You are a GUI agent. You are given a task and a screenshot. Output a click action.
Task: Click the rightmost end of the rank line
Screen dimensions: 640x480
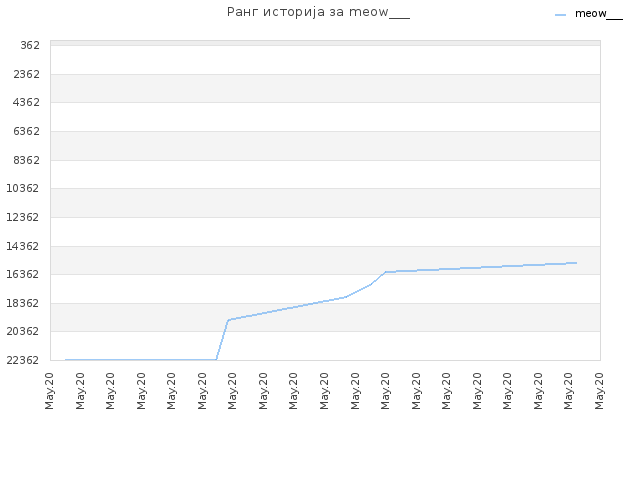click(576, 263)
